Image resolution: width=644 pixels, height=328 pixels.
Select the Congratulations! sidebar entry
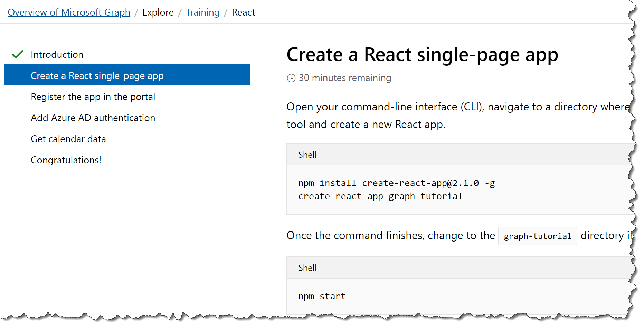(66, 160)
